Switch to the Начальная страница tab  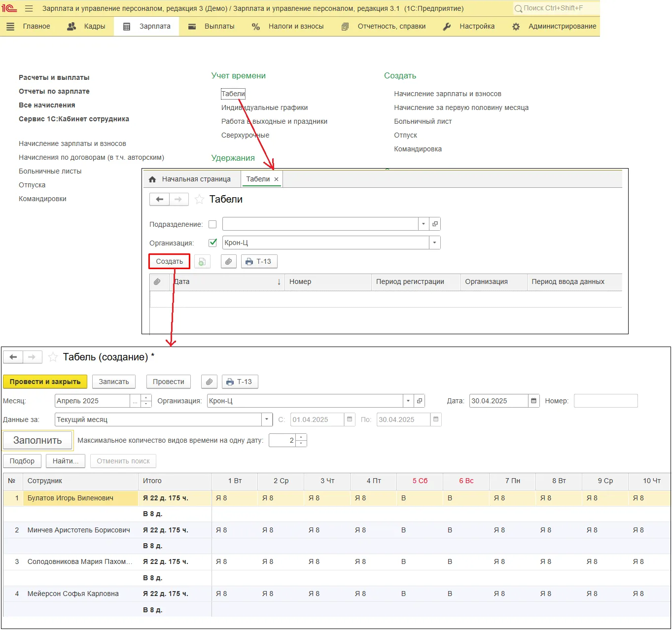click(191, 179)
